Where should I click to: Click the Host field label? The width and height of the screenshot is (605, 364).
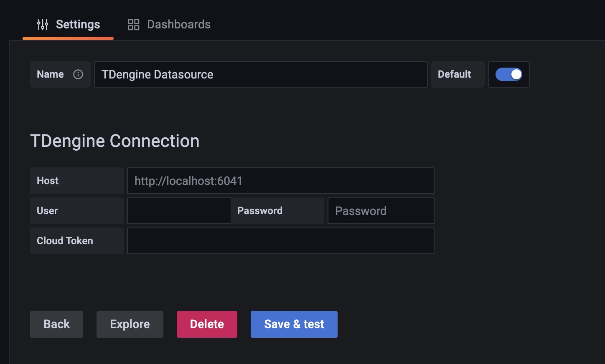coord(48,181)
